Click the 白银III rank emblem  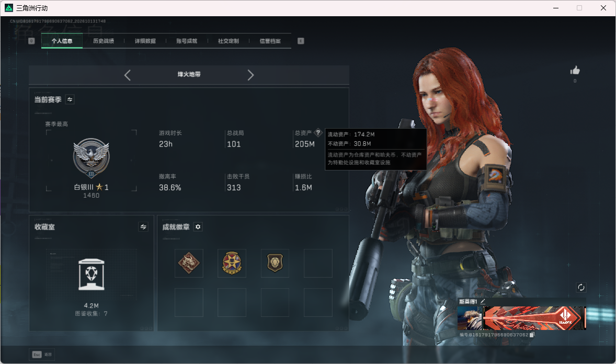click(x=91, y=158)
